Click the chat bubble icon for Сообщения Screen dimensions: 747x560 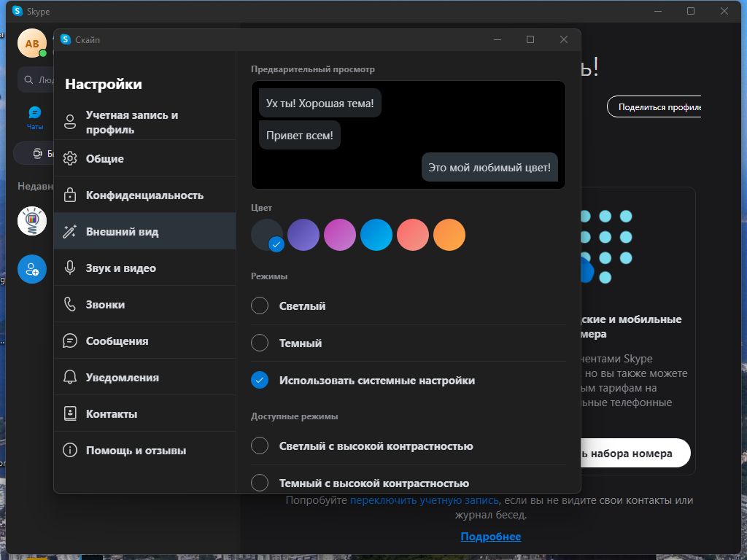click(x=70, y=341)
